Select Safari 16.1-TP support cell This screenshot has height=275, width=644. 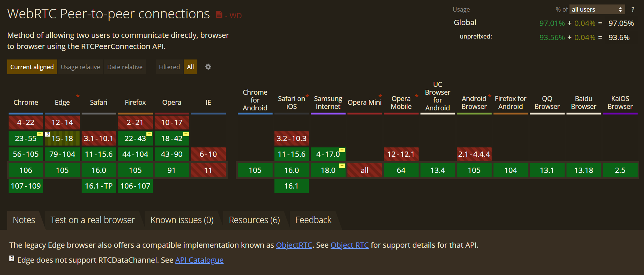[x=99, y=186]
